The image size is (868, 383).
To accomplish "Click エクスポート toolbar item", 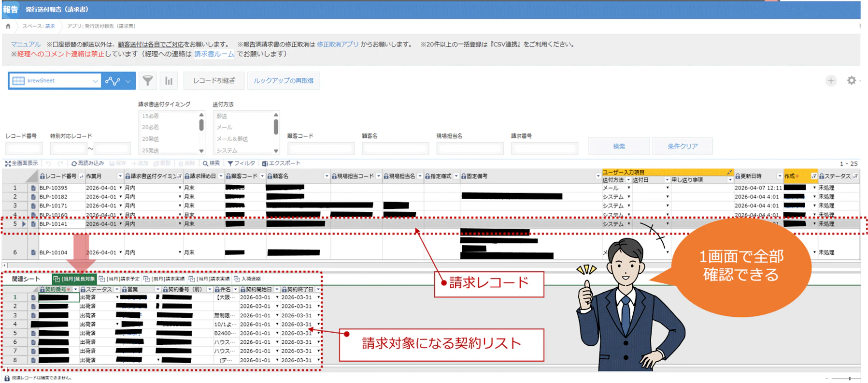I will click(x=281, y=163).
